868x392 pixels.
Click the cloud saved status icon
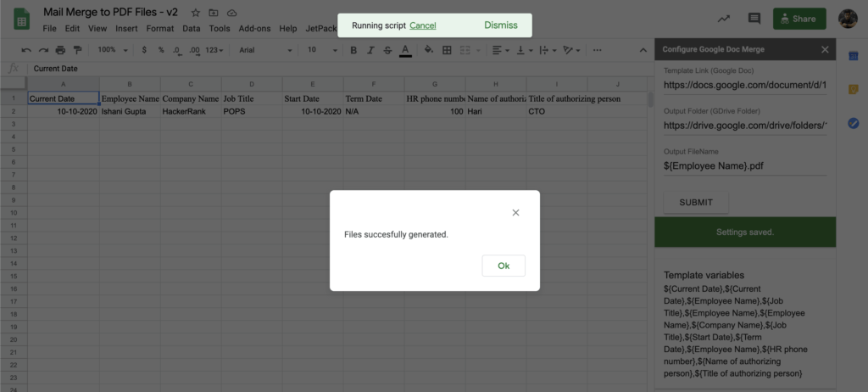tap(232, 13)
